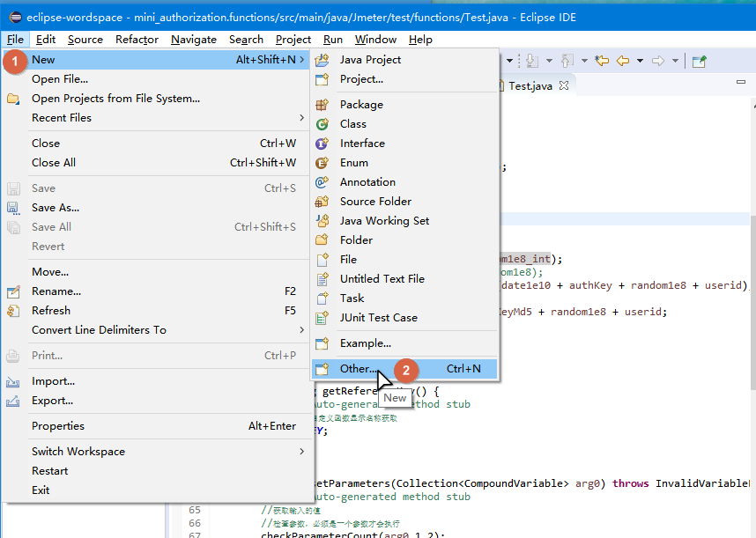The height and width of the screenshot is (538, 756).
Task: Open the Forward history dropdown arrow
Action: (x=675, y=61)
